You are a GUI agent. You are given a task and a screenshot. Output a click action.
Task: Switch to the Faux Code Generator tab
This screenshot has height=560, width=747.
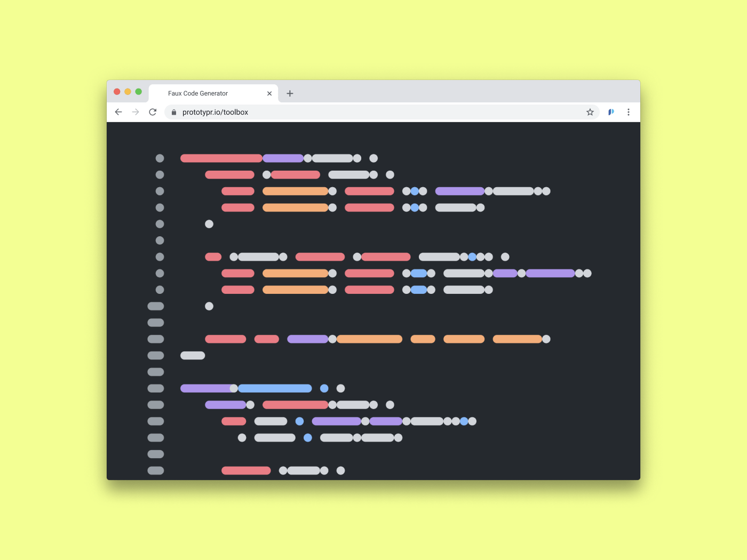click(213, 93)
